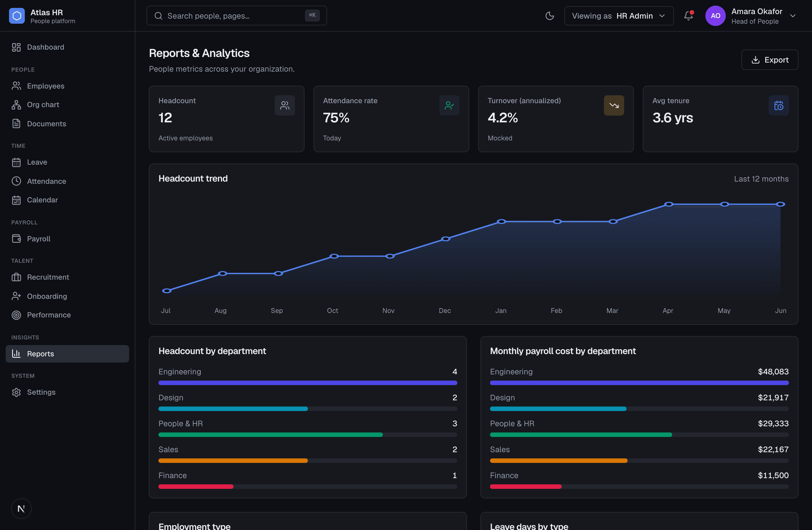Click the Jul data point on trend
812x530 pixels.
pos(167,291)
